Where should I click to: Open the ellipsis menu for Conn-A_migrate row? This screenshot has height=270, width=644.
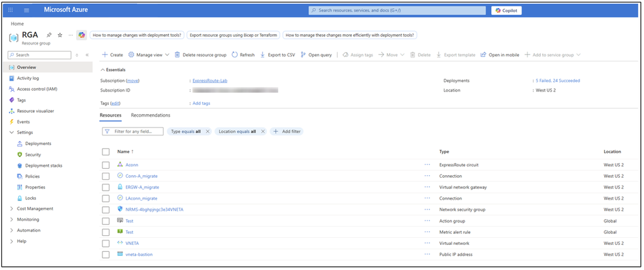(427, 176)
